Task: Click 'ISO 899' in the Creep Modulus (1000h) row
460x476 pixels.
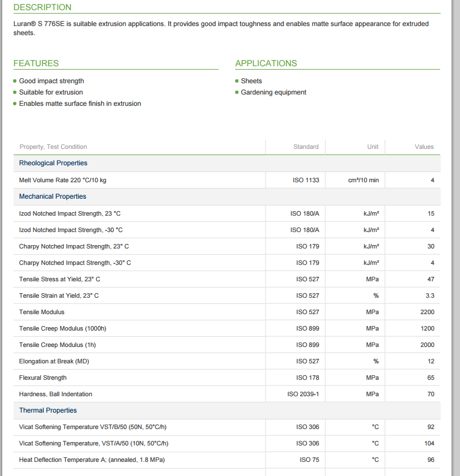Action: tap(308, 328)
